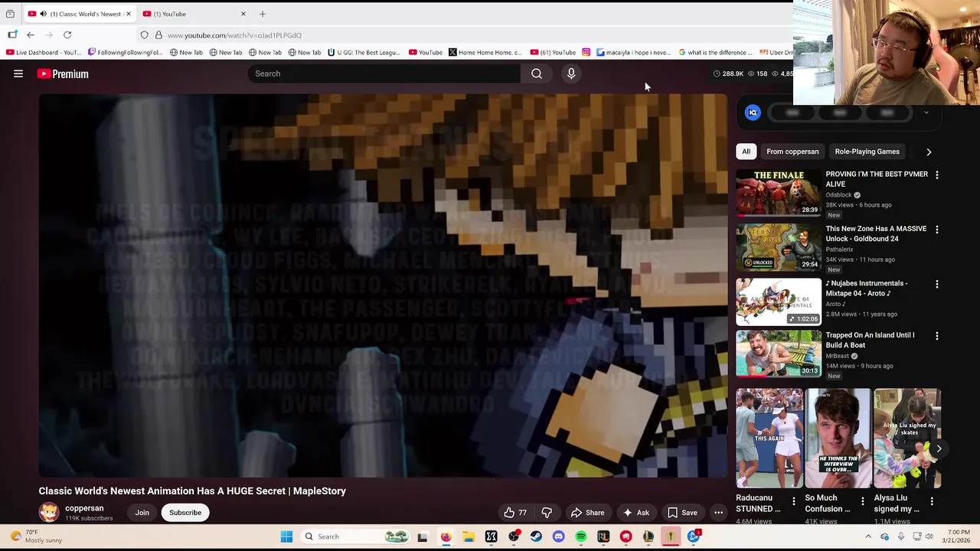Open the U GG: The Best League bookmark

[364, 52]
